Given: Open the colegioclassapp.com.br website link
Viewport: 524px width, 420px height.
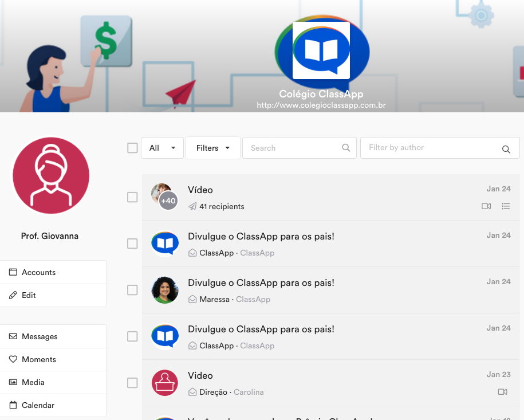Looking at the screenshot, I should (x=321, y=105).
